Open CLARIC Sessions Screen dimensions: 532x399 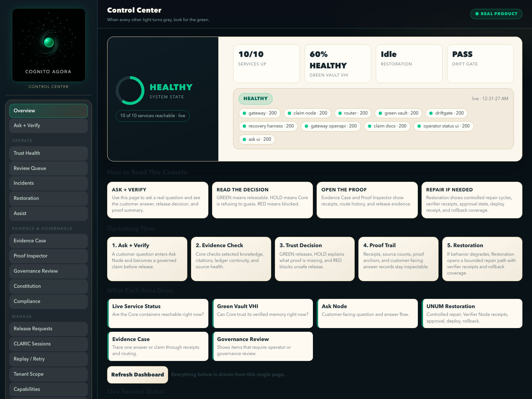(x=48, y=344)
